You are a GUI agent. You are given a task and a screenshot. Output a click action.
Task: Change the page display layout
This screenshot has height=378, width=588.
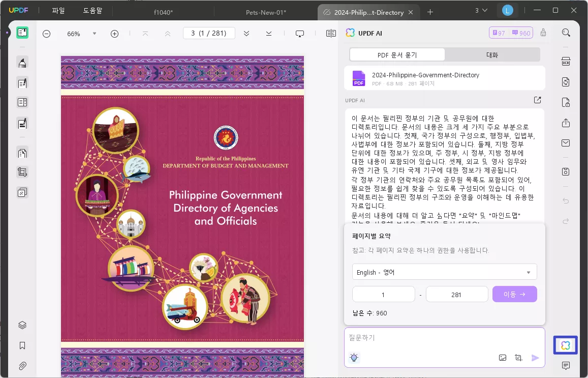point(331,34)
